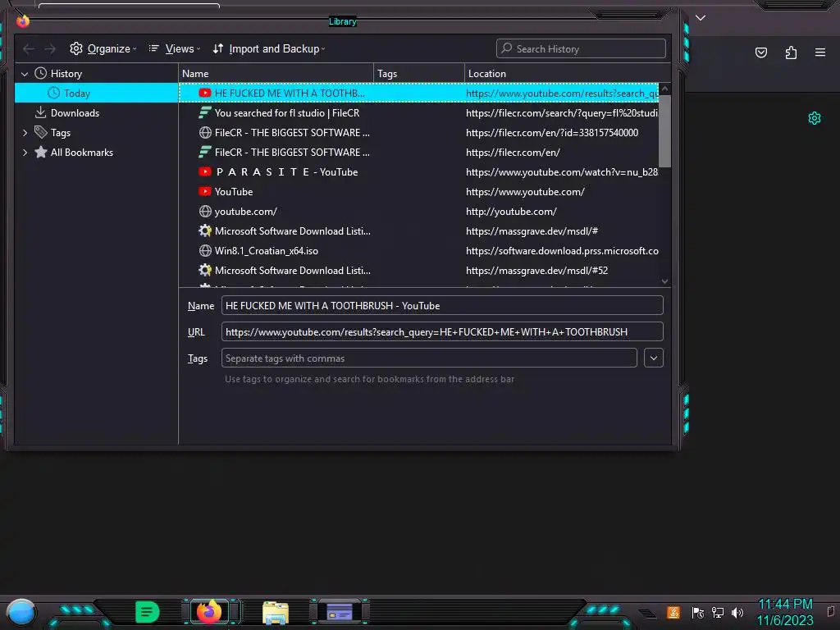Image resolution: width=840 pixels, height=630 pixels.
Task: Click the Firefox taskbar icon
Action: click(x=209, y=612)
